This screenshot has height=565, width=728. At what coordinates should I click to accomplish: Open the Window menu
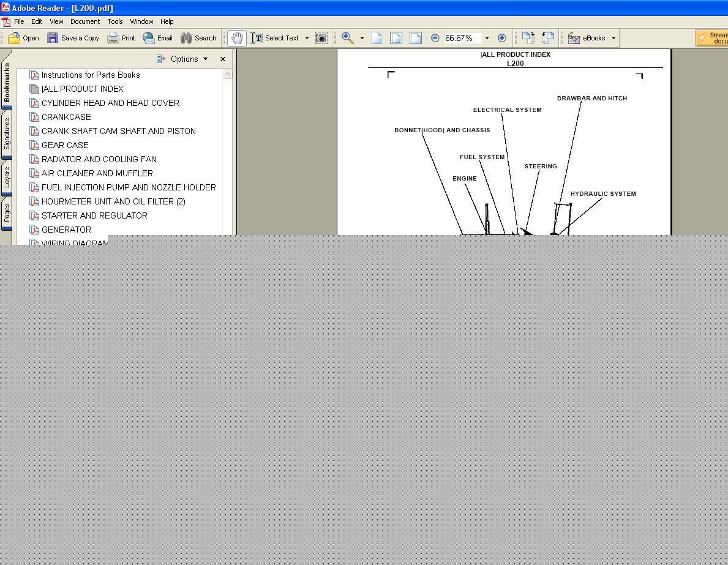(x=141, y=21)
